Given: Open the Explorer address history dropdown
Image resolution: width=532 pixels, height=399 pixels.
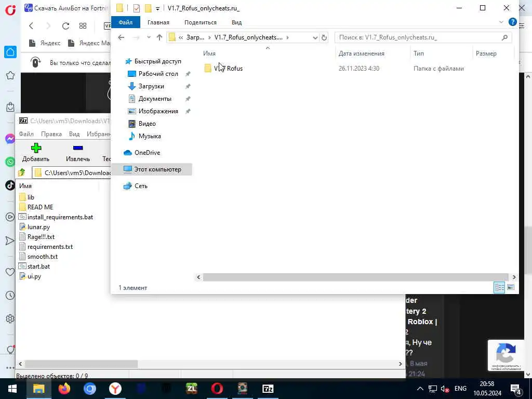Looking at the screenshot, I should click(x=315, y=37).
